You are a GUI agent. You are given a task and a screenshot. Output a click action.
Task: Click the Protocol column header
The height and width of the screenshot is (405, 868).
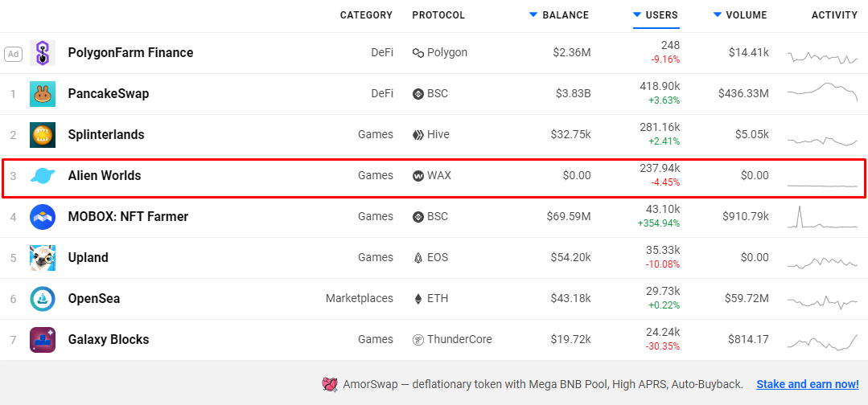click(438, 15)
